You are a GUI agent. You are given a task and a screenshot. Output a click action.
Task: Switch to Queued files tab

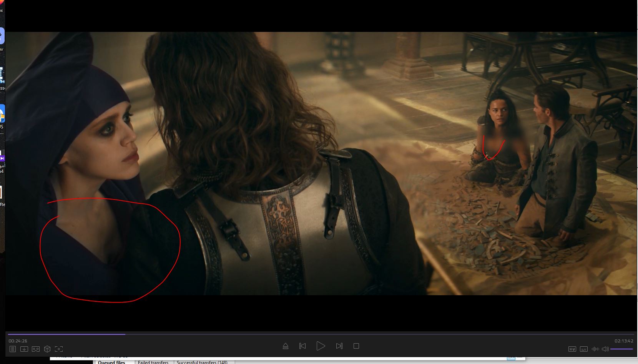coord(111,362)
